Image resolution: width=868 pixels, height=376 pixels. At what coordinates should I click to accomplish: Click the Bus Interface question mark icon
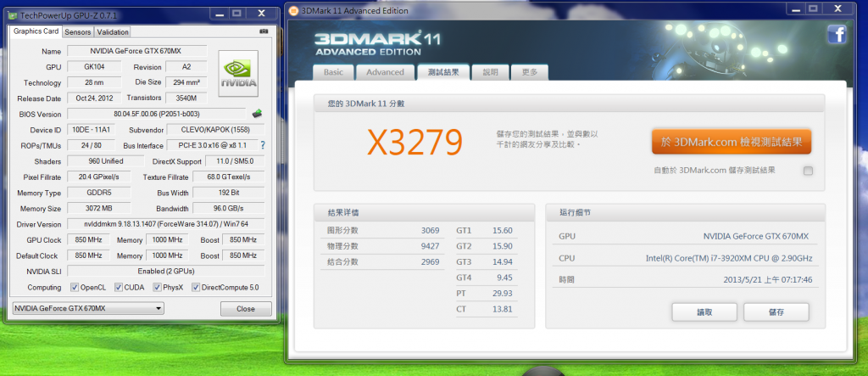click(x=263, y=145)
